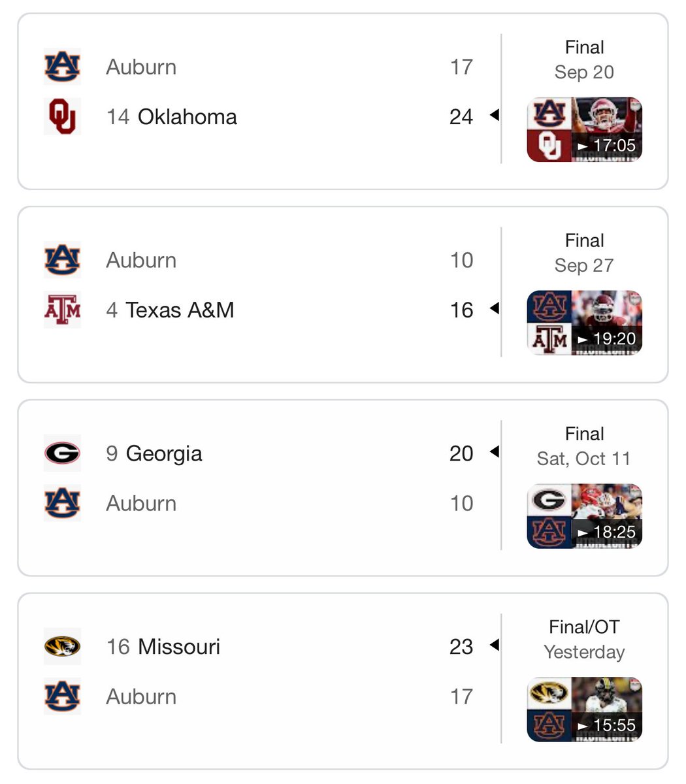Click Auburn logo in Missouri game card
The width and height of the screenshot is (686, 784).
[62, 696]
